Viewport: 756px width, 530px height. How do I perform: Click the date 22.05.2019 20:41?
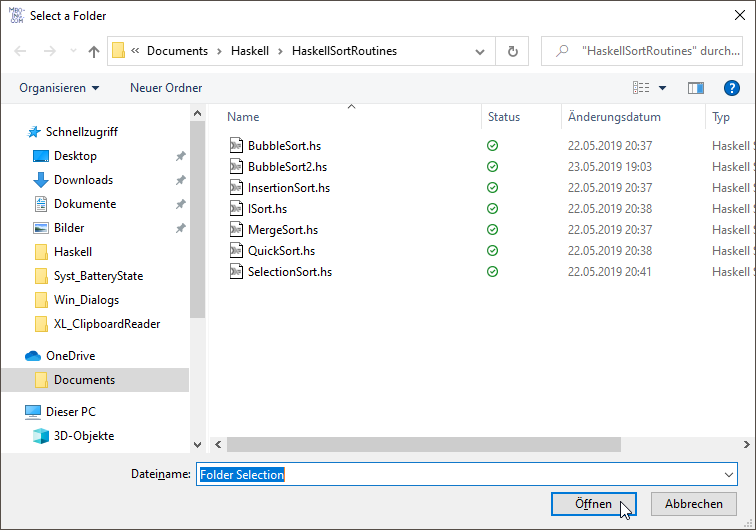click(609, 272)
